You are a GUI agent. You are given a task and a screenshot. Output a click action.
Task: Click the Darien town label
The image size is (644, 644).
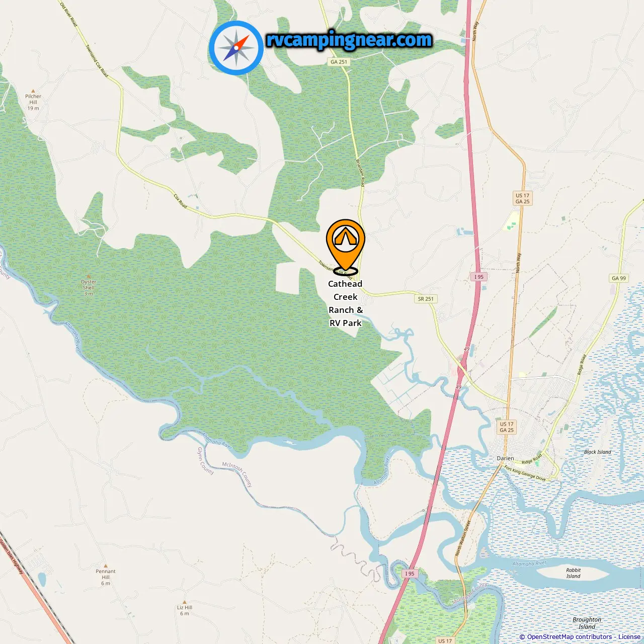point(505,458)
